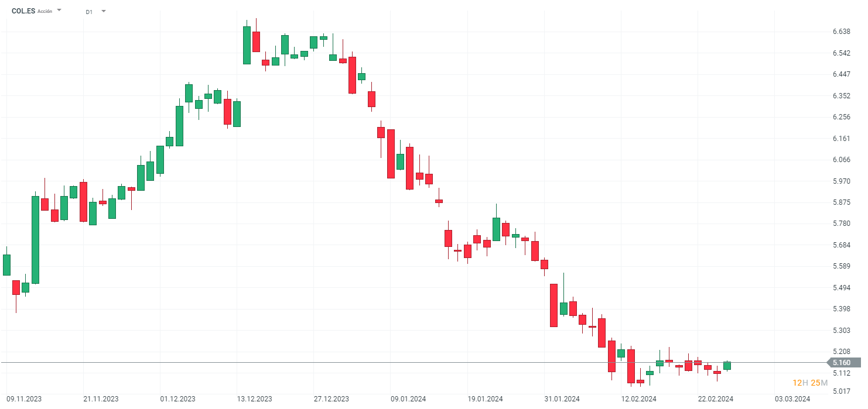Click the gray current price horizontal line
This screenshot has height=409, width=868.
tap(410, 363)
